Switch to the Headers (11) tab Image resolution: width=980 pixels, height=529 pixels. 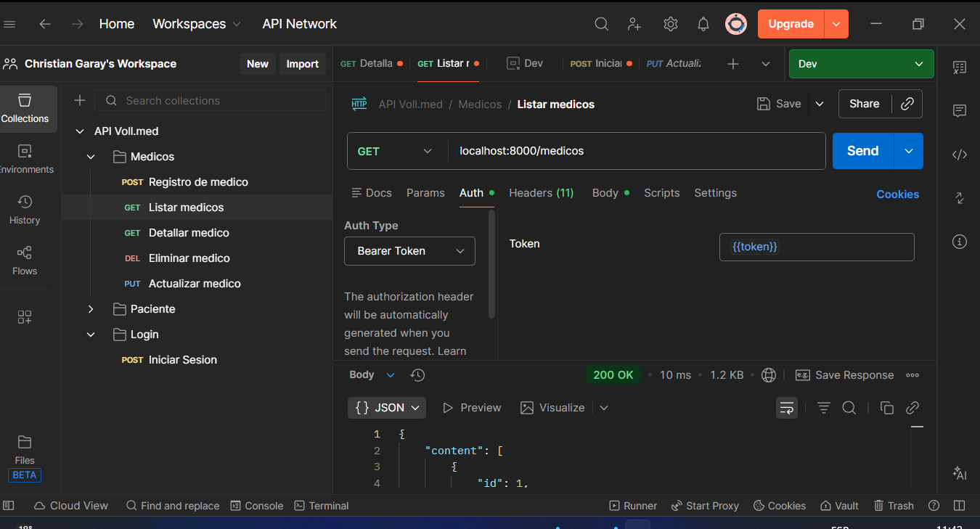point(541,193)
